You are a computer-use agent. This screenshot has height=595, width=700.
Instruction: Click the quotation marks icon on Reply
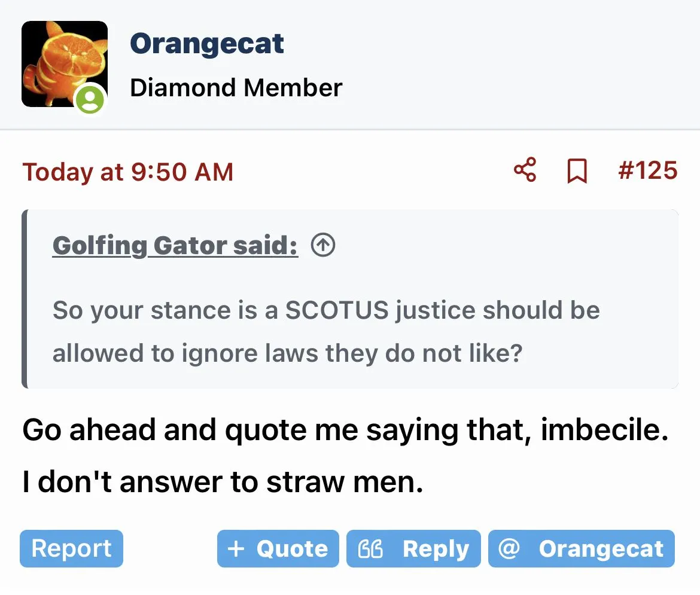tap(370, 549)
